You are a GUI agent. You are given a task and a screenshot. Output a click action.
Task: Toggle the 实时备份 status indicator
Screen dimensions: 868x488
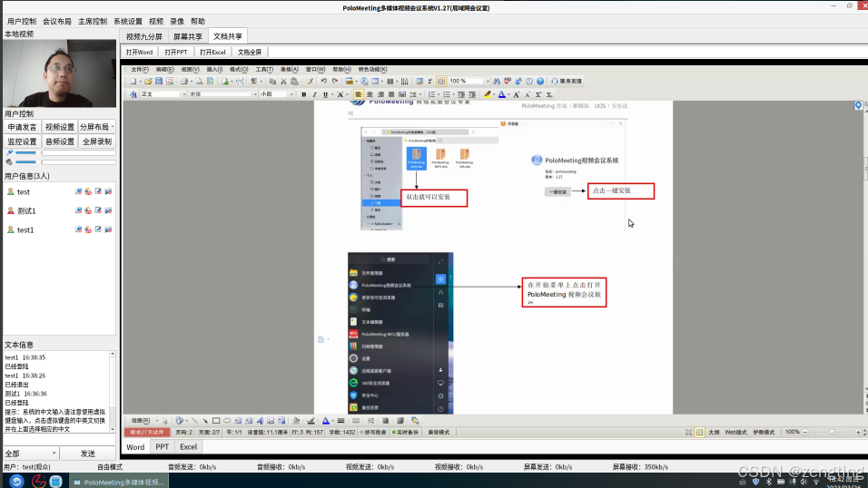406,432
